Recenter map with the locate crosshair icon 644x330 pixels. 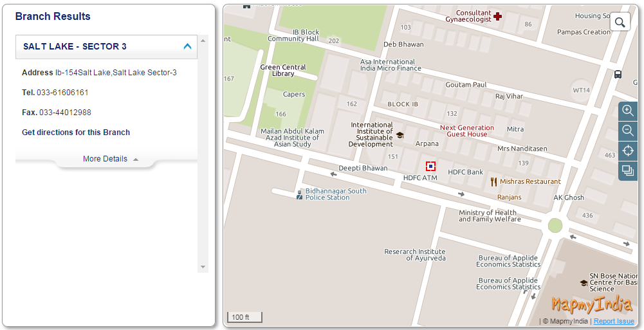coord(627,151)
